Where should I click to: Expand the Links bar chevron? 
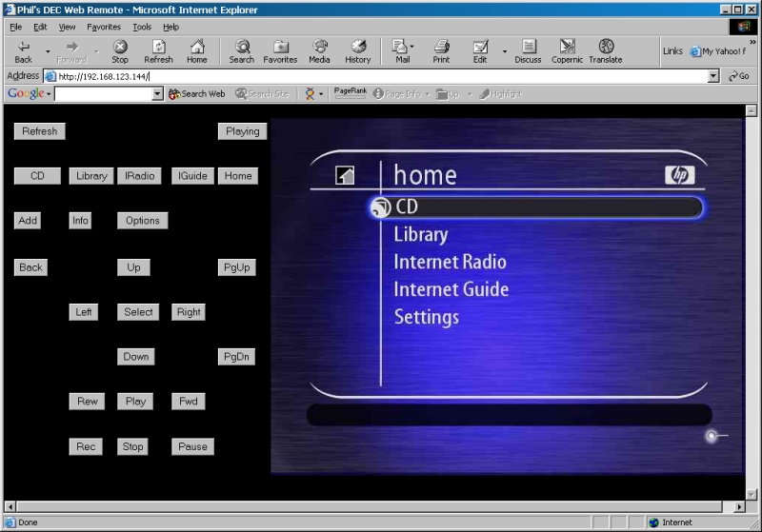click(752, 42)
